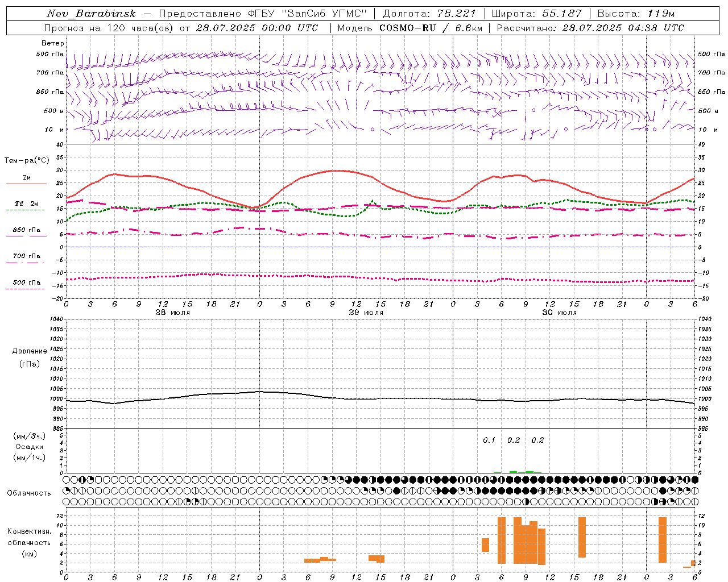This screenshot has height=582, width=728.
Task: Click the 850 гПа temperature legend entry
Action: [x=26, y=230]
